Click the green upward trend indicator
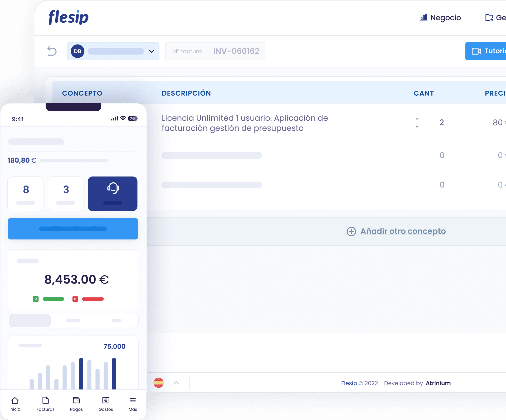The image size is (506, 420). [36, 299]
